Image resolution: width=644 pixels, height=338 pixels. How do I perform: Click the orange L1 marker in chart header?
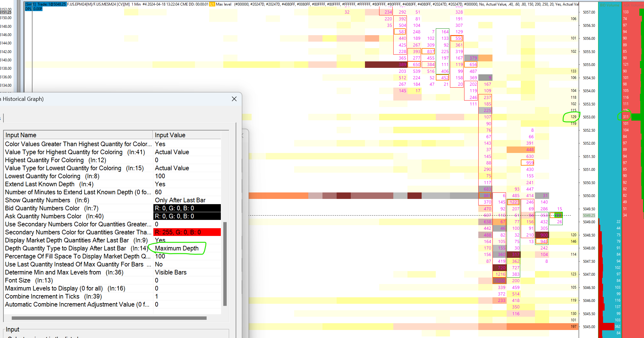(x=212, y=4)
